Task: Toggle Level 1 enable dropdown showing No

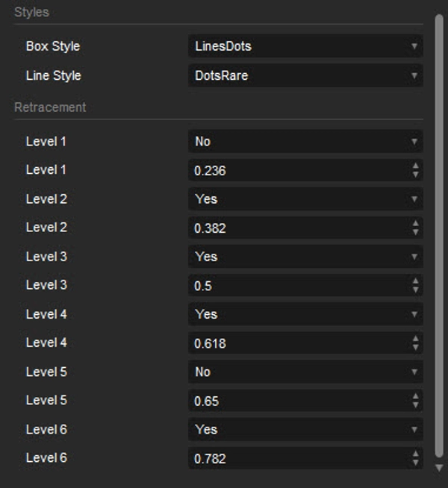Action: [305, 141]
